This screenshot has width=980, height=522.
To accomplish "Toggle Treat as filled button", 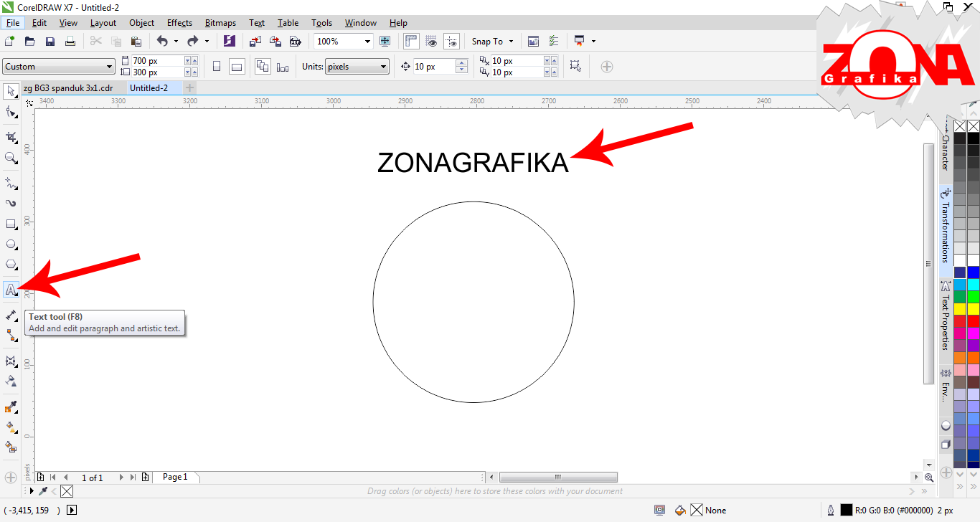I will point(575,67).
